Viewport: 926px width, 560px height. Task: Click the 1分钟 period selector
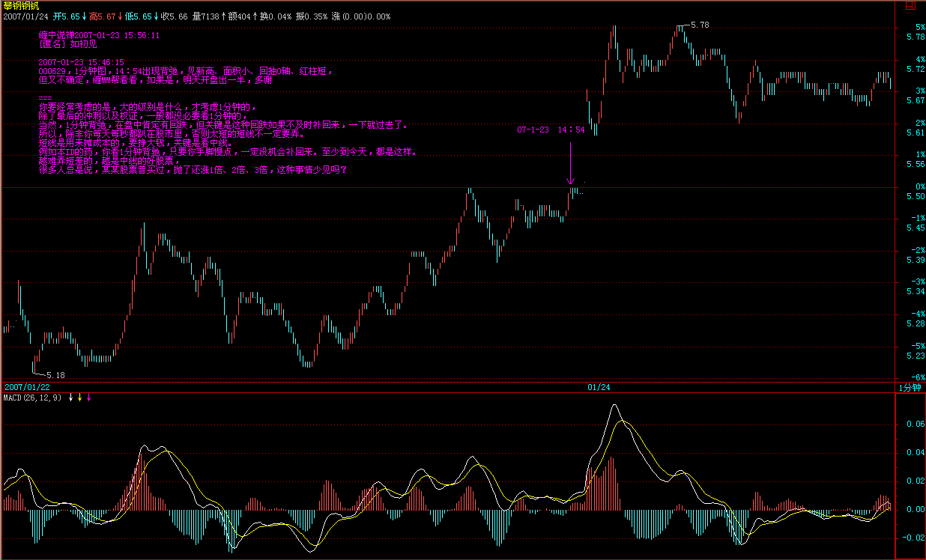point(910,387)
